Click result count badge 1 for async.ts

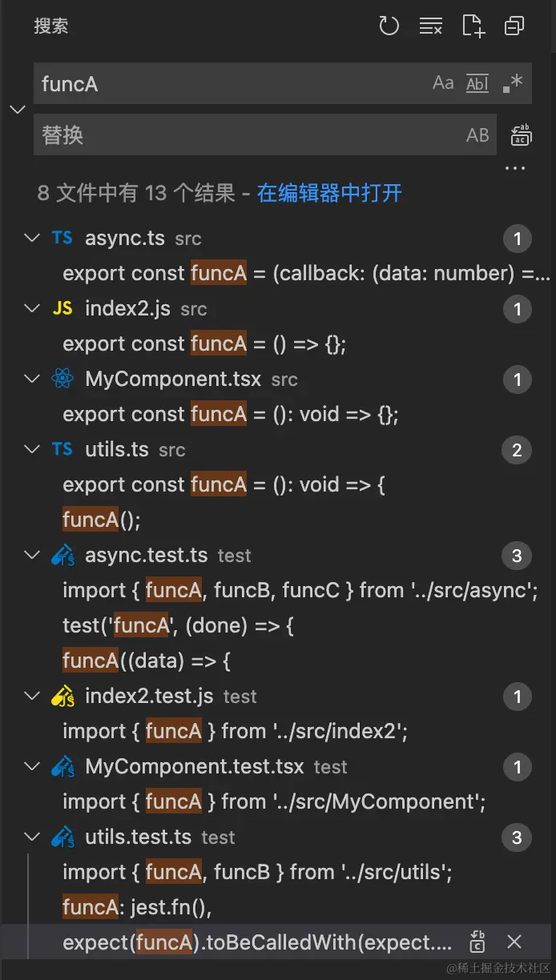[517, 239]
